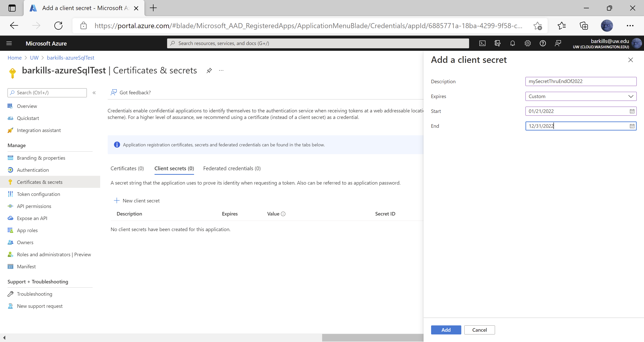Screen dimensions: 644x342
Task: Go to UW breadcrumb
Action: click(34, 58)
